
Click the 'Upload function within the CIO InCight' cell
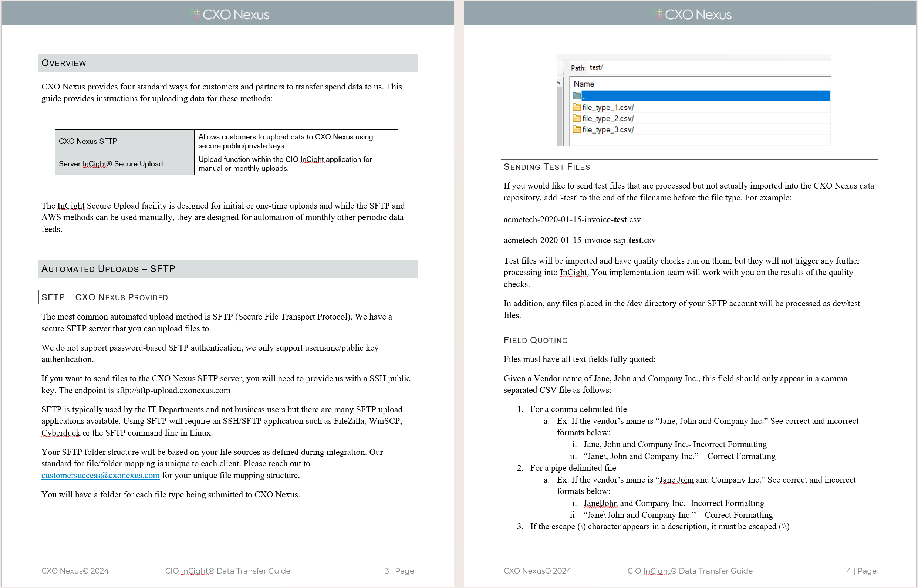click(x=296, y=163)
